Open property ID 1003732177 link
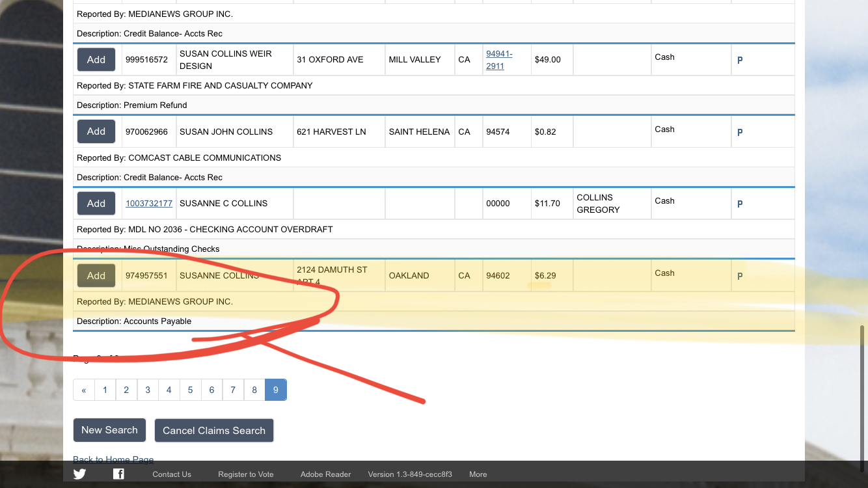 coord(149,203)
